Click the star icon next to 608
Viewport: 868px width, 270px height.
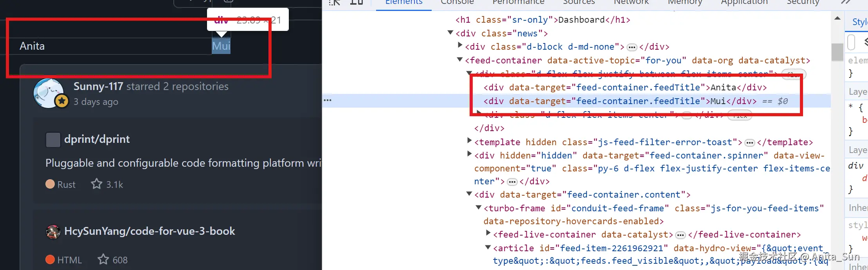[103, 259]
